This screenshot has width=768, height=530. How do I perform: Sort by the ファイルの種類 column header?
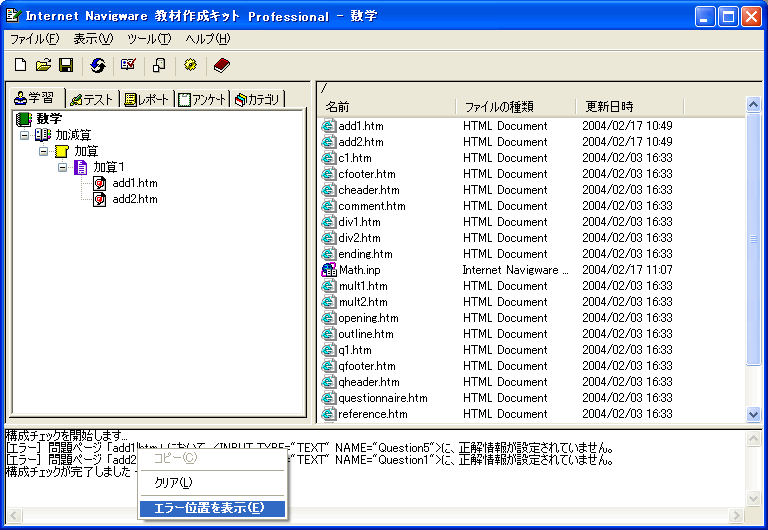click(516, 106)
